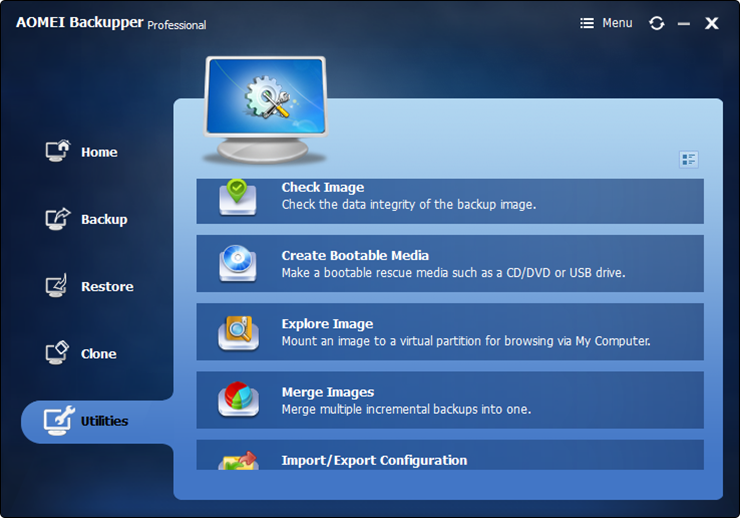
Task: Click the Import/Export Configuration folder icon
Action: (x=238, y=460)
